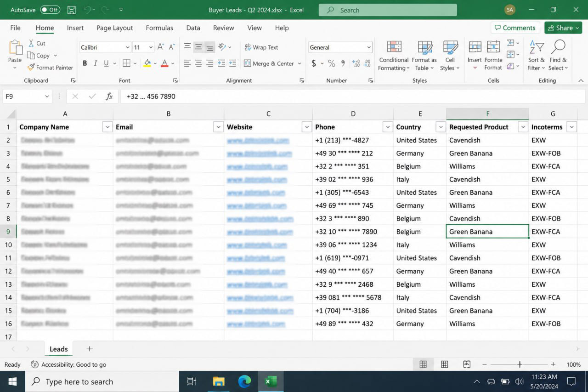
Task: Toggle Middle Align
Action: click(x=198, y=47)
